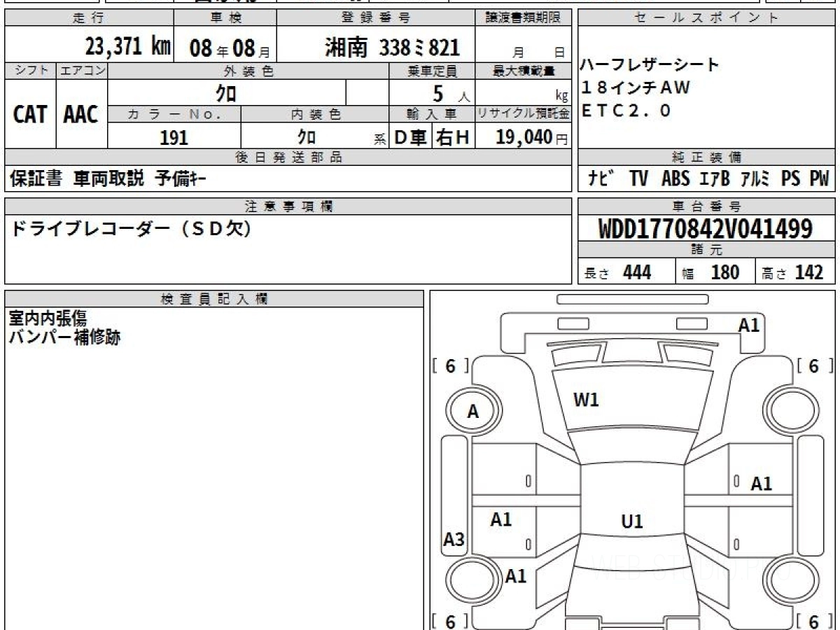Screen dimensions: 840x630
Task: Click the 走行 column header
Action: [x=89, y=18]
